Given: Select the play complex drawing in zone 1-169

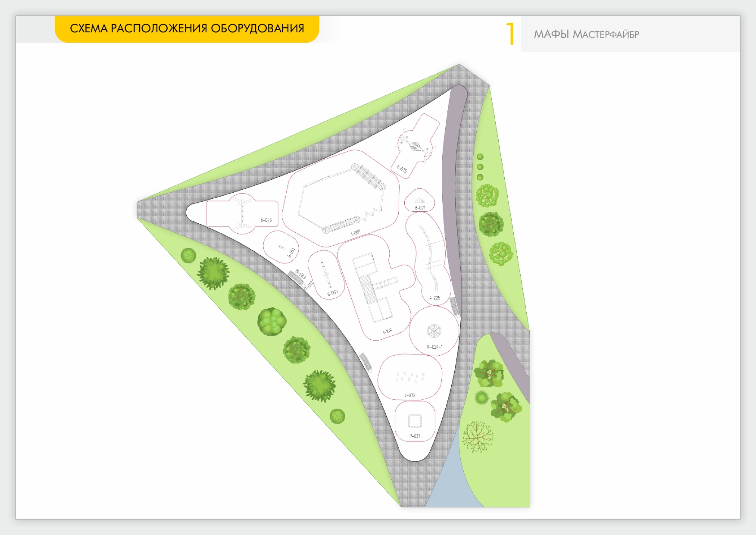Looking at the screenshot, I should tap(374, 288).
